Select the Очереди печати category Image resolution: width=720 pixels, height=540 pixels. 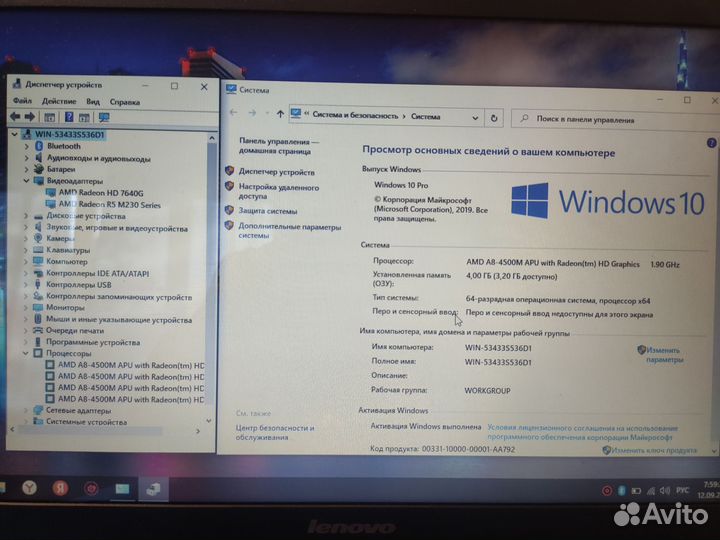pos(75,331)
